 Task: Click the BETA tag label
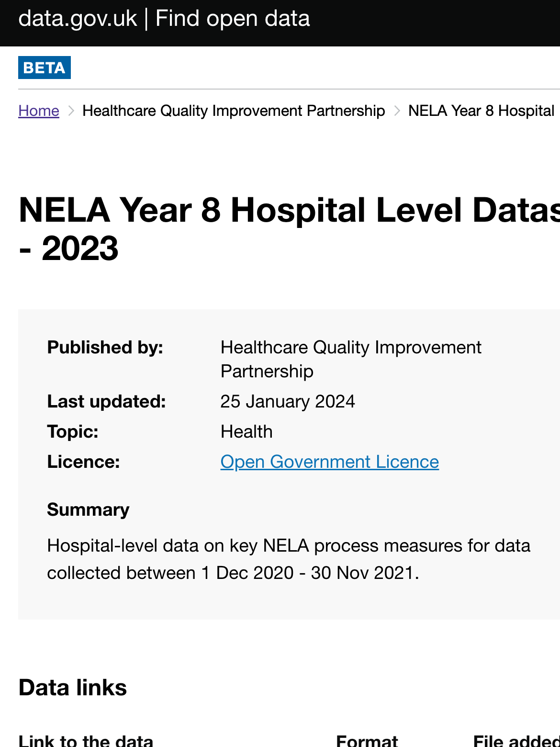point(45,68)
